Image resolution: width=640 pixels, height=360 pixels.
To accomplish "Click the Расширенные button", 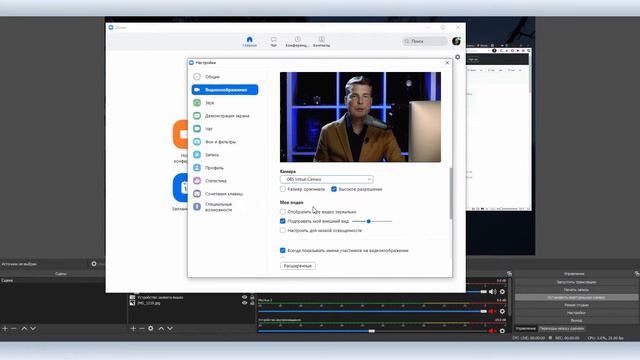I will [298, 266].
